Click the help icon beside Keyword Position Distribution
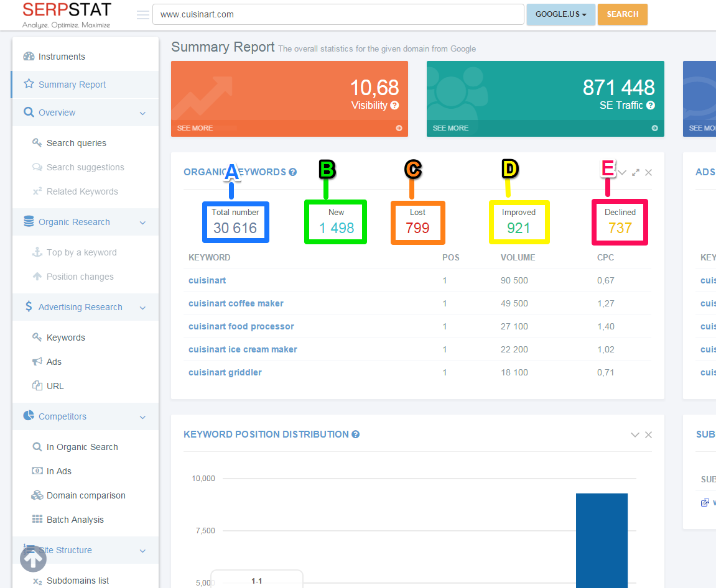 pyautogui.click(x=355, y=434)
